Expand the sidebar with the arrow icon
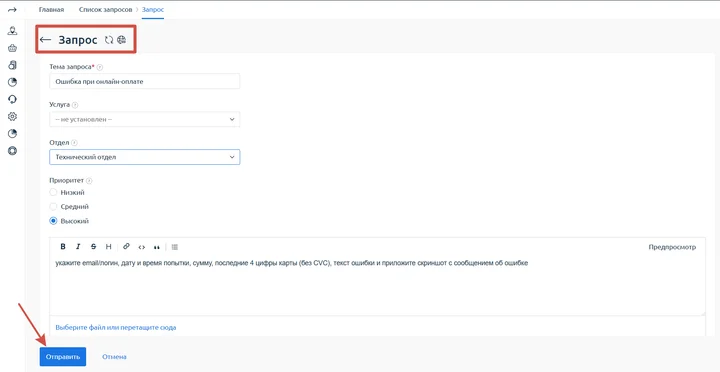Image resolution: width=720 pixels, height=372 pixels. 12,10
